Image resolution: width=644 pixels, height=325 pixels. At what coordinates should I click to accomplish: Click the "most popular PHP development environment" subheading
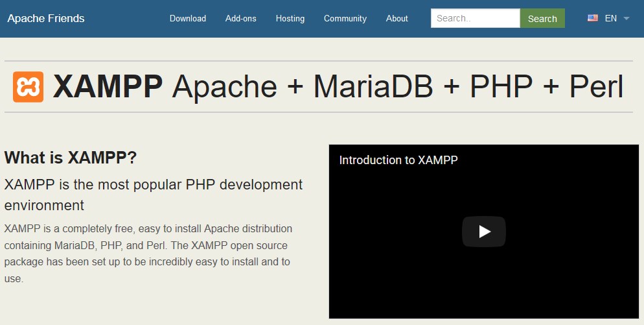pos(153,195)
